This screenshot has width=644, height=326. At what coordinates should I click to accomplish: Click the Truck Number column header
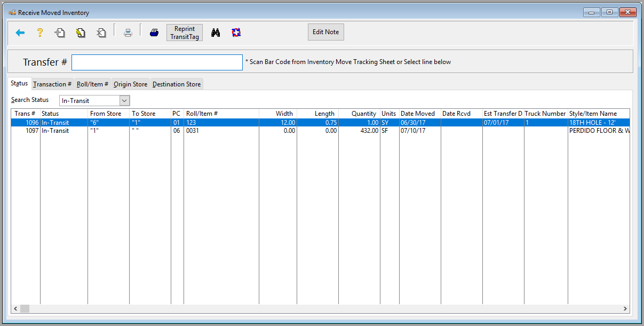545,114
